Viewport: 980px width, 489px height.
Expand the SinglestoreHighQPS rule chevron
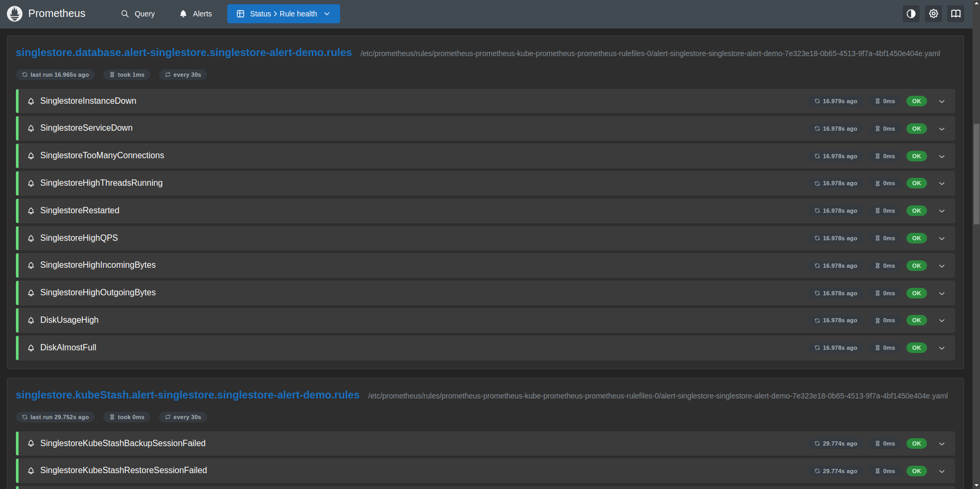pos(942,238)
